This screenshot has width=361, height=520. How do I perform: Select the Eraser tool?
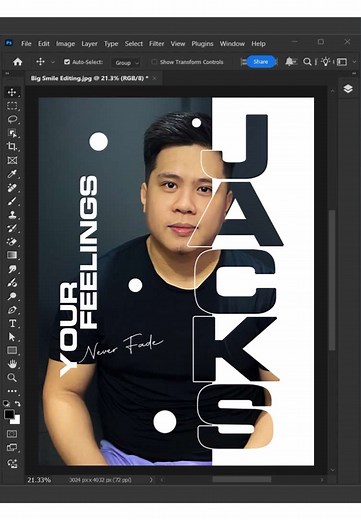tap(12, 242)
